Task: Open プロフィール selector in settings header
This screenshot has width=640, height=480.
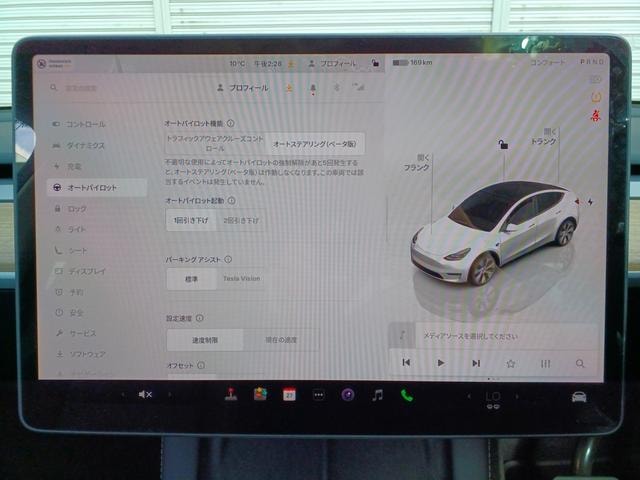Action: click(x=242, y=87)
